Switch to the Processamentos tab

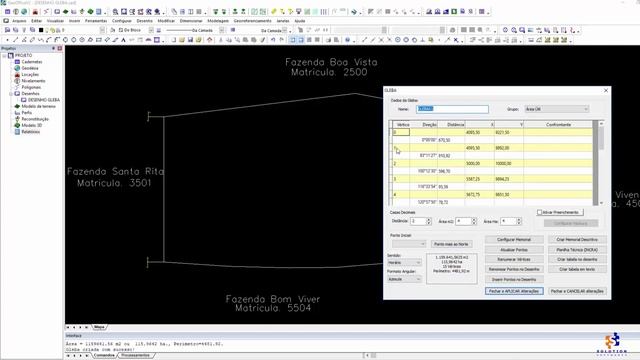coord(135,356)
